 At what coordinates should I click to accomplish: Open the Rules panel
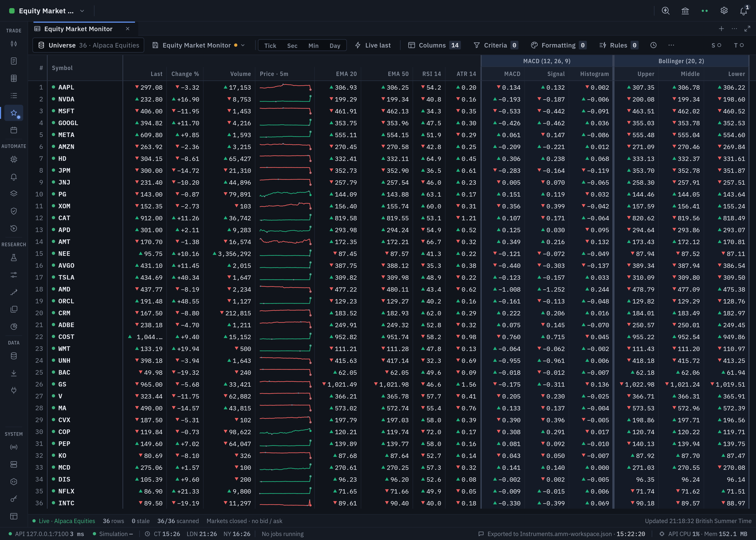618,45
